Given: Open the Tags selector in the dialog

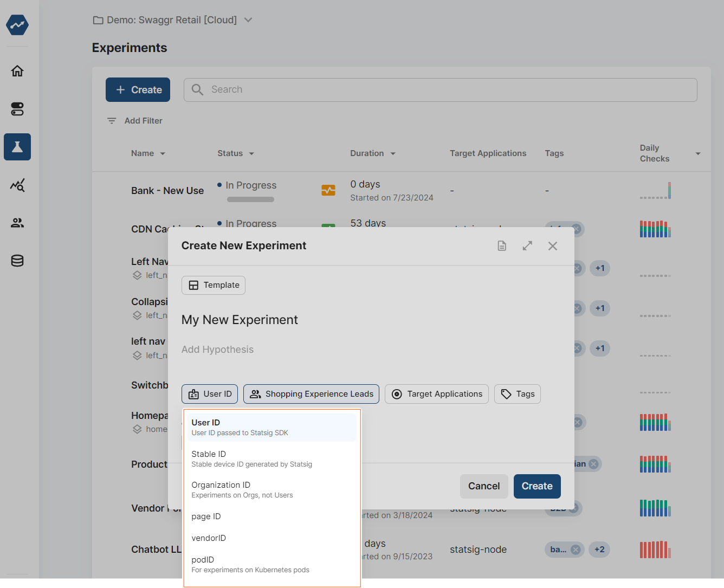Looking at the screenshot, I should (x=517, y=394).
